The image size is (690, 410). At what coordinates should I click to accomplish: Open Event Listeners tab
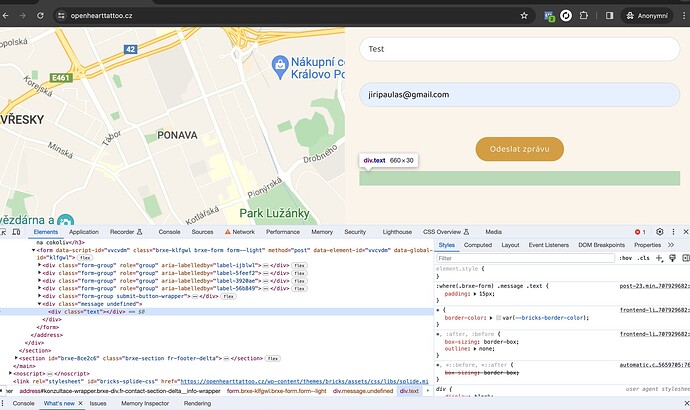(x=548, y=245)
